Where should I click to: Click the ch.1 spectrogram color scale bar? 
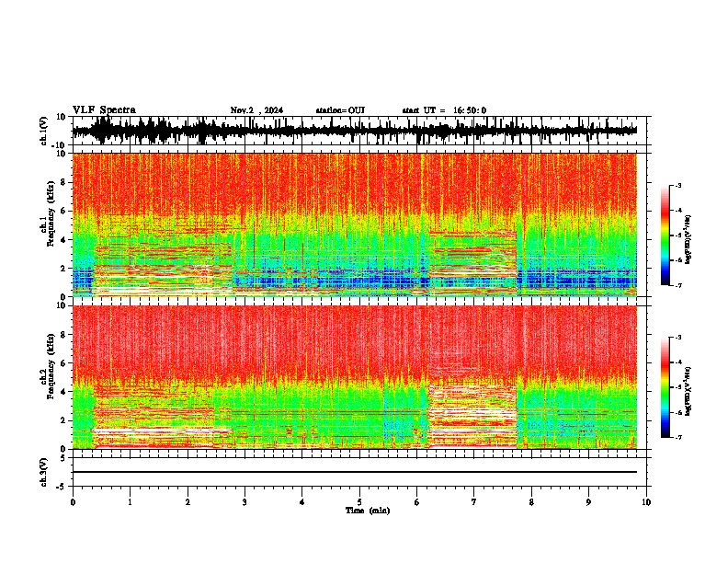click(665, 236)
